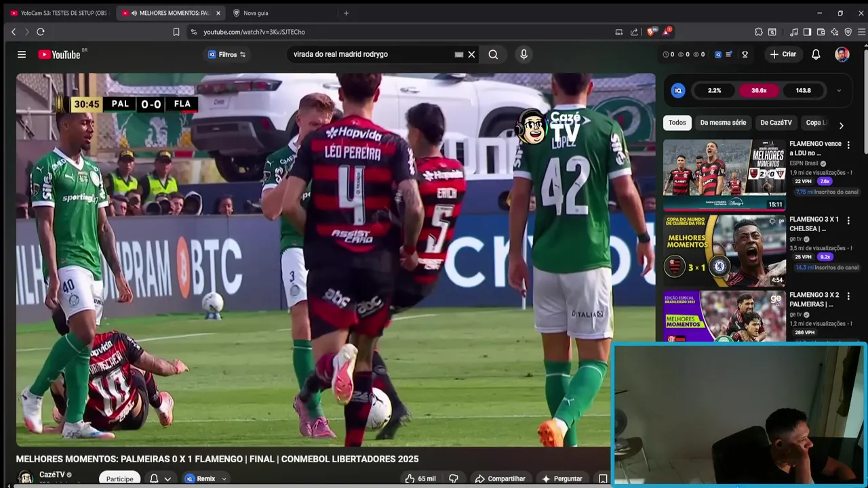Open the VPN shield toolbar icon
The image size is (868, 488).
(848, 32)
